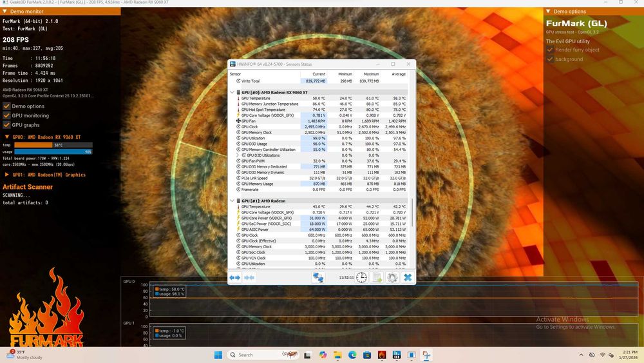This screenshot has height=363, width=644.
Task: Collapse GPU [#1] AMD Radeon group
Action: 232,201
